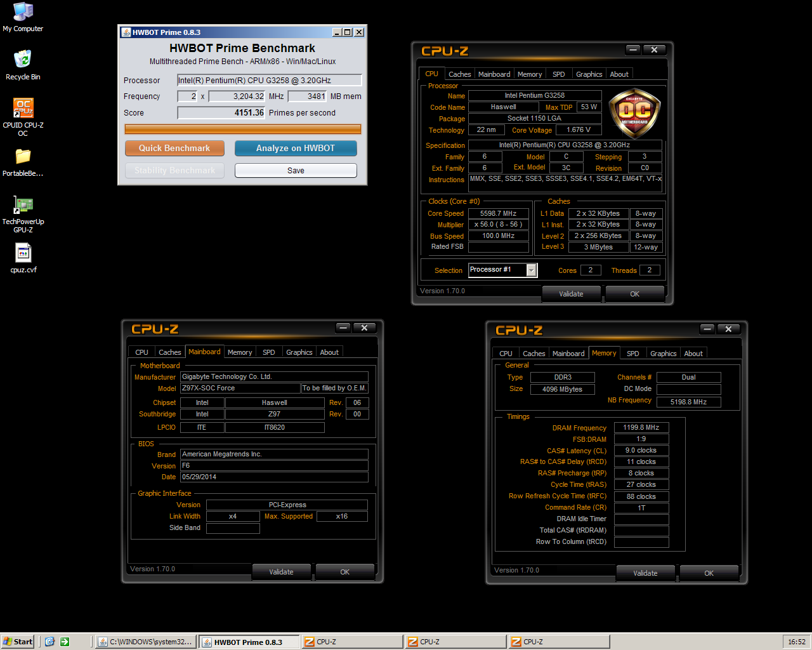Open About tab in Memory CPU-Z window
The height and width of the screenshot is (650, 812).
693,354
